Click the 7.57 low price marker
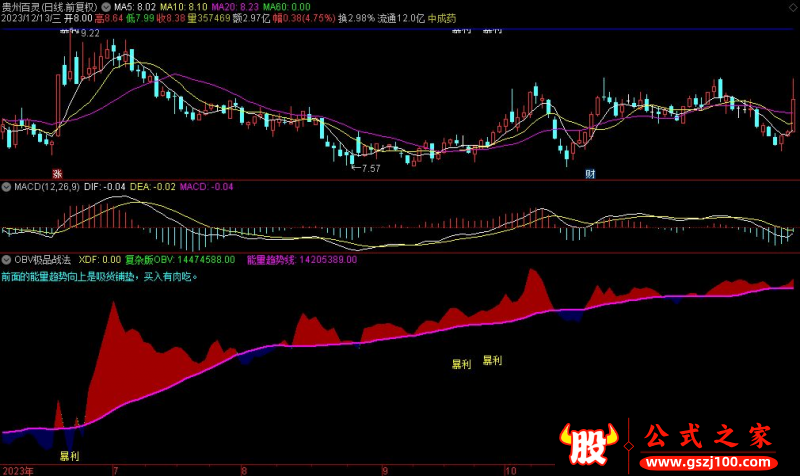This screenshot has height=476, width=800. coord(369,169)
